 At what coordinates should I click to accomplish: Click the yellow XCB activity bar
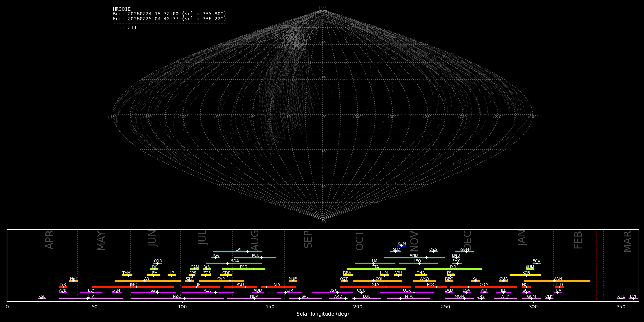tap(525, 275)
